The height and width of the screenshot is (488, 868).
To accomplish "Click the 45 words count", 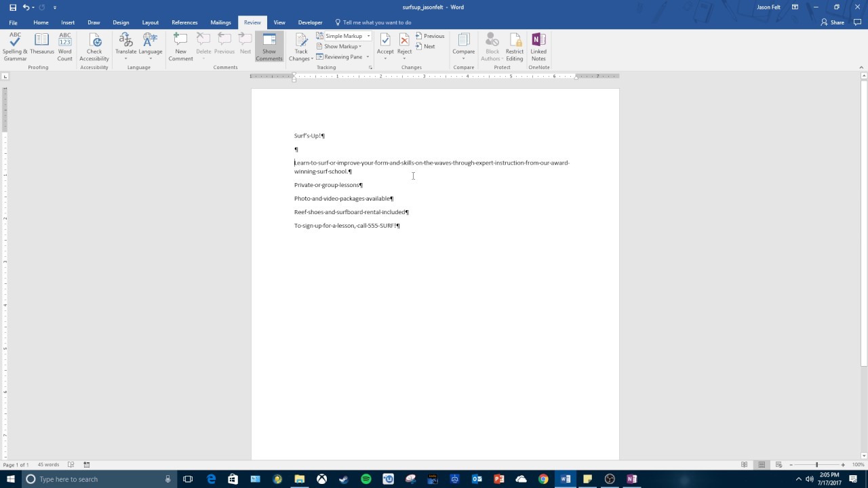I will pos(48,465).
